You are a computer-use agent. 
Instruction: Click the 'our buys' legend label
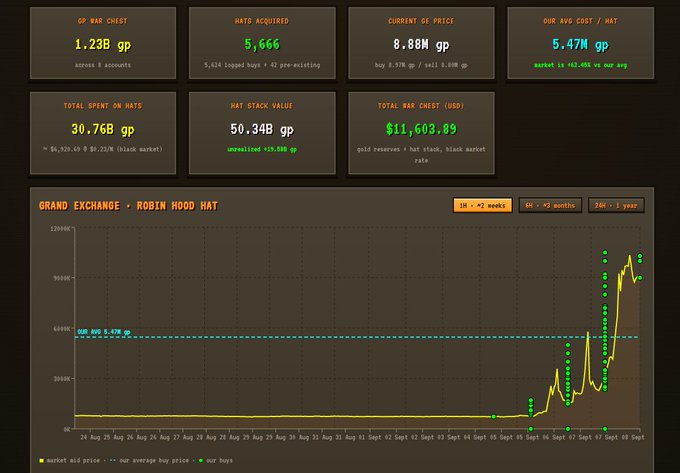pyautogui.click(x=219, y=460)
